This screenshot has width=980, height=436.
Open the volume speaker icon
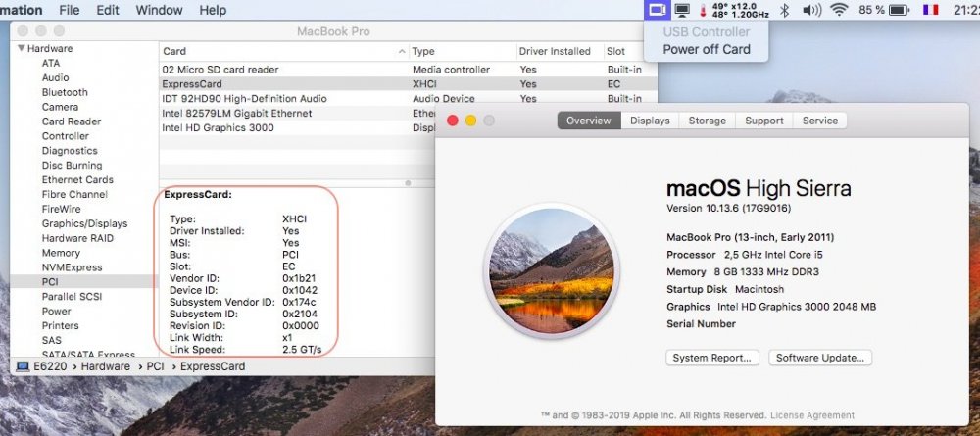[x=811, y=11]
